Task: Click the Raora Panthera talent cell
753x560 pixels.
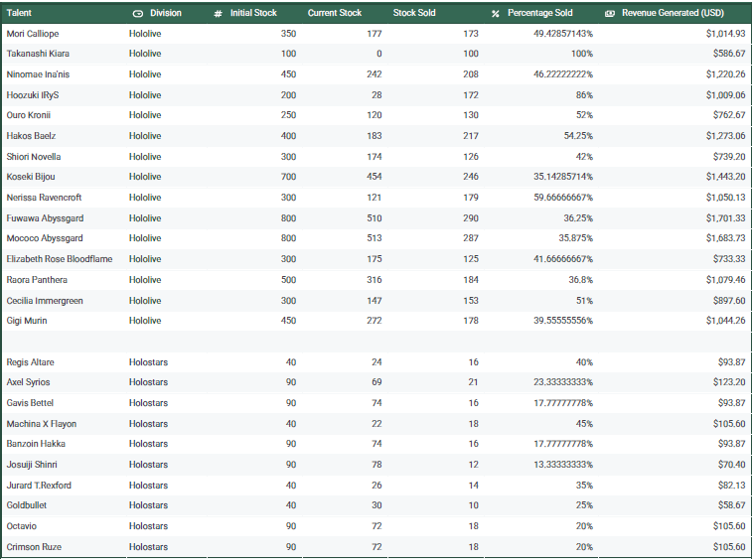Action: click(37, 280)
